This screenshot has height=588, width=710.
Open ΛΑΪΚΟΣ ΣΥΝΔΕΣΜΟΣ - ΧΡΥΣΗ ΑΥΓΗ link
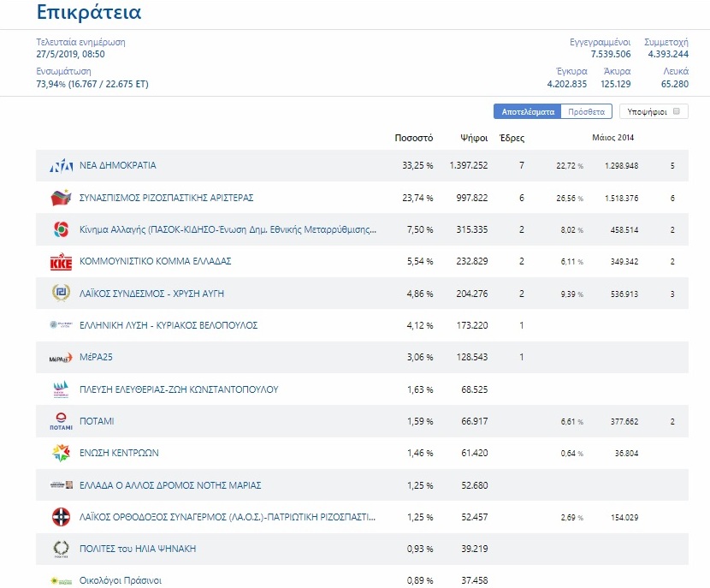coord(151,294)
